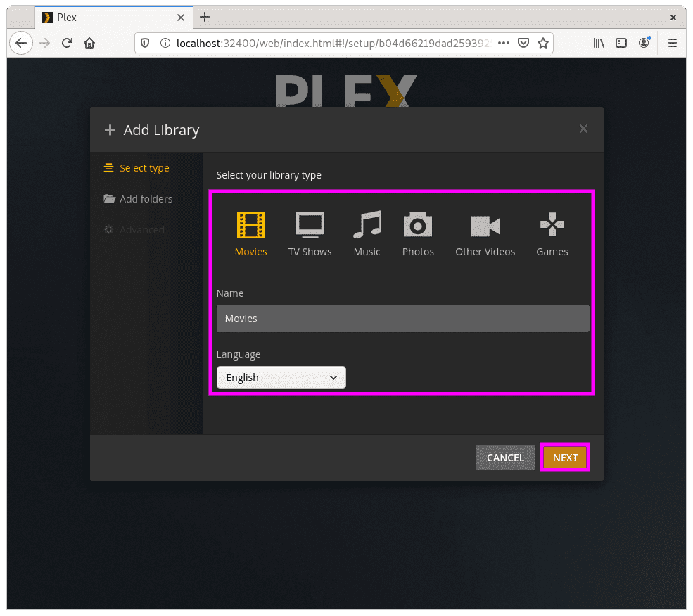Toggle the tracking protection shield icon

(x=145, y=43)
